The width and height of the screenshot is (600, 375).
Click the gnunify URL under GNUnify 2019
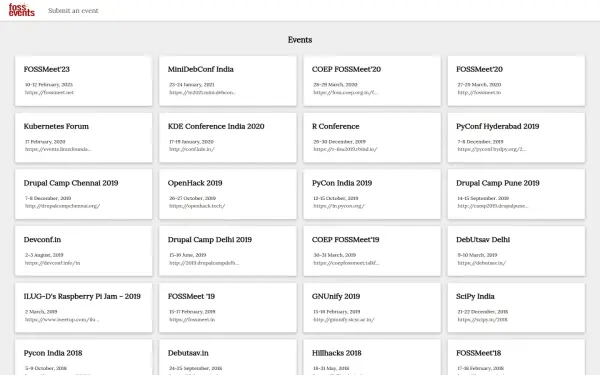[x=344, y=320]
